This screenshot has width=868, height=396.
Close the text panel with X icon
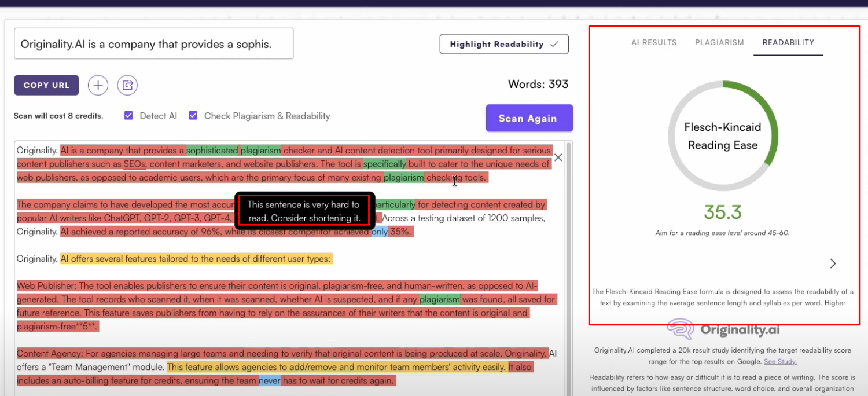(558, 157)
